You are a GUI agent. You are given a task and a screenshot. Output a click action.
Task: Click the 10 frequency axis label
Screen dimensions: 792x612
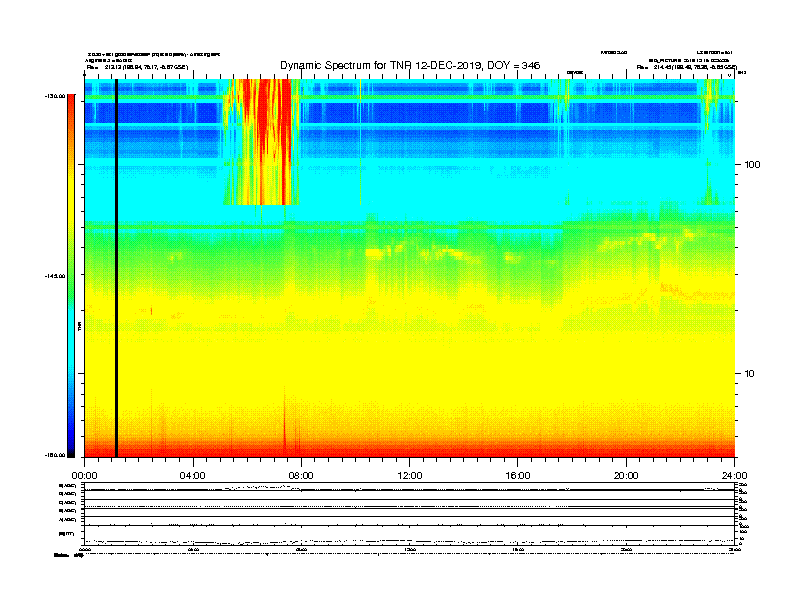click(749, 374)
